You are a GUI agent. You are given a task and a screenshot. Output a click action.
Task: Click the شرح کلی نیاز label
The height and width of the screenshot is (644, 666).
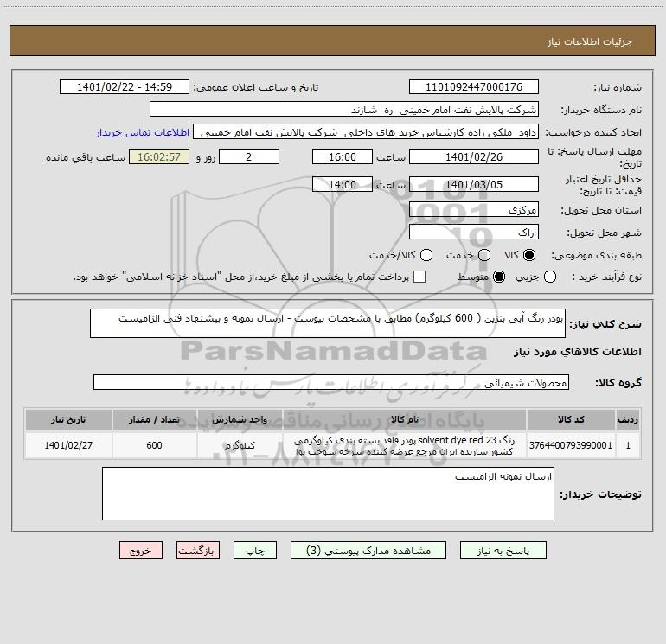coord(605,324)
